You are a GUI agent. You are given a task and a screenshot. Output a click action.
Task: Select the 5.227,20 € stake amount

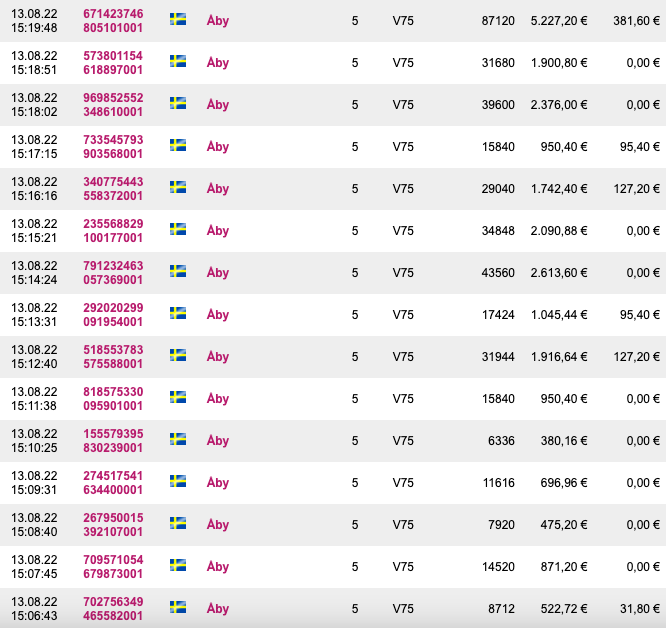pos(558,21)
